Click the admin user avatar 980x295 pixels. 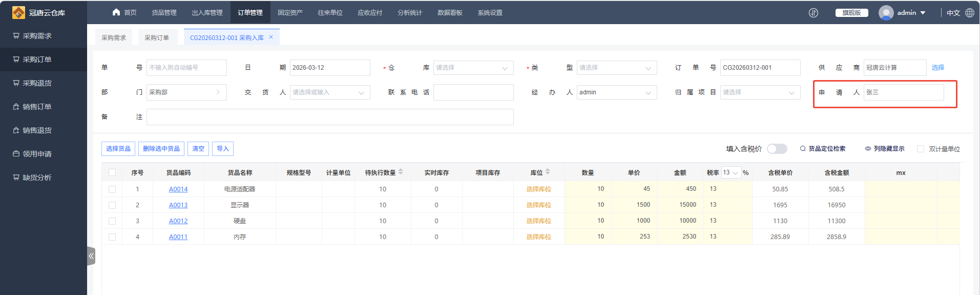coord(886,13)
